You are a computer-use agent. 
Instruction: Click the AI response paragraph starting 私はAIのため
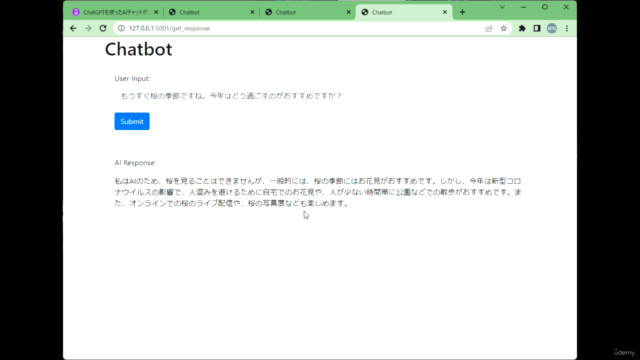pyautogui.click(x=318, y=192)
